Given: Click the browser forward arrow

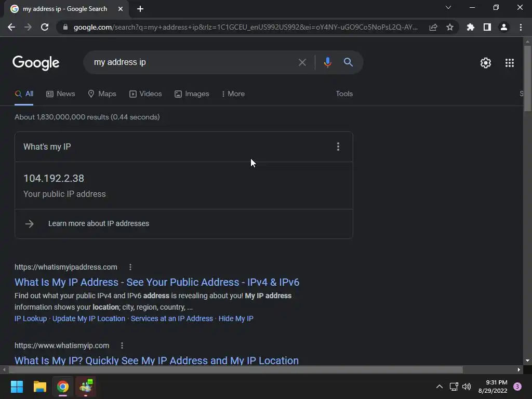Looking at the screenshot, I should [28, 27].
